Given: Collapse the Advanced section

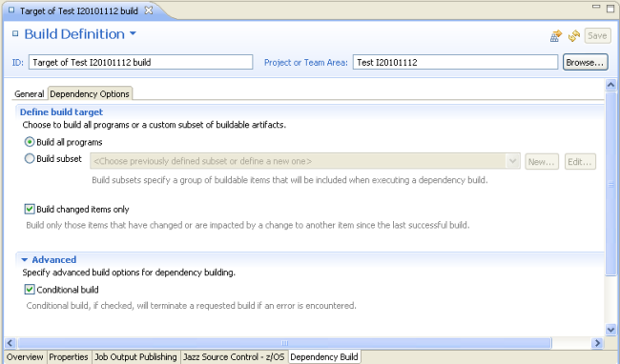Looking at the screenshot, I should (x=25, y=260).
